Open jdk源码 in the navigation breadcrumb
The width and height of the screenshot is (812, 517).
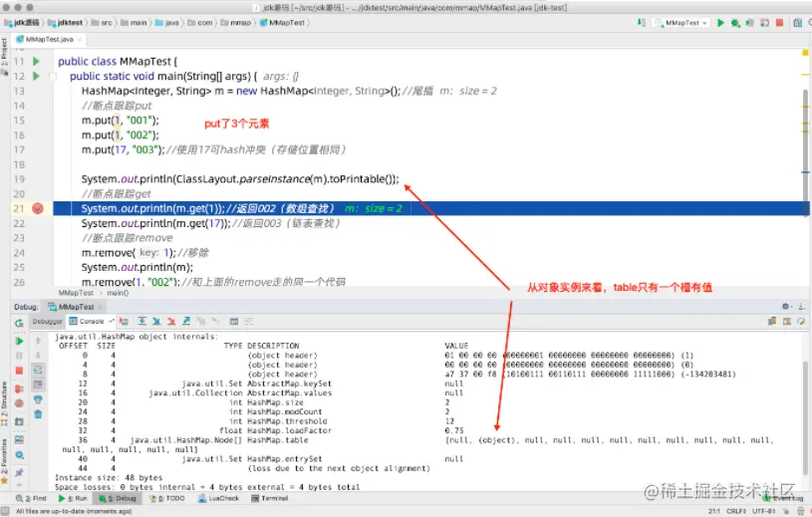click(x=22, y=23)
